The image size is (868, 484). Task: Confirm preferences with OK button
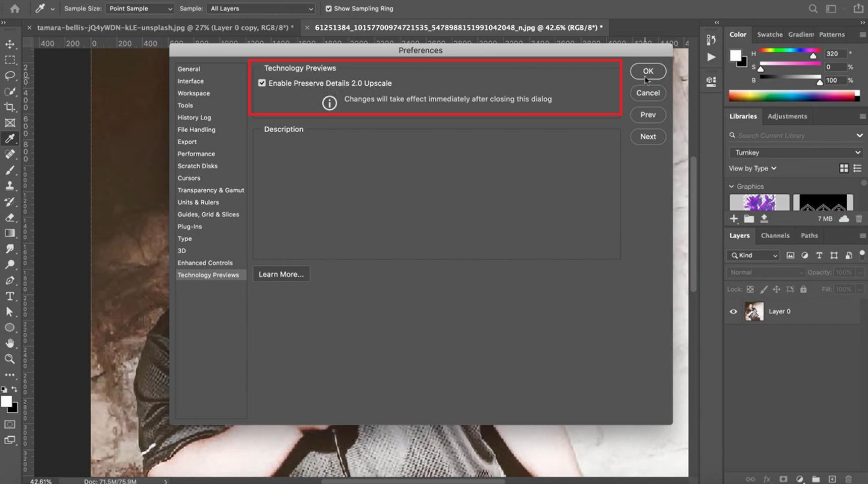tap(648, 71)
